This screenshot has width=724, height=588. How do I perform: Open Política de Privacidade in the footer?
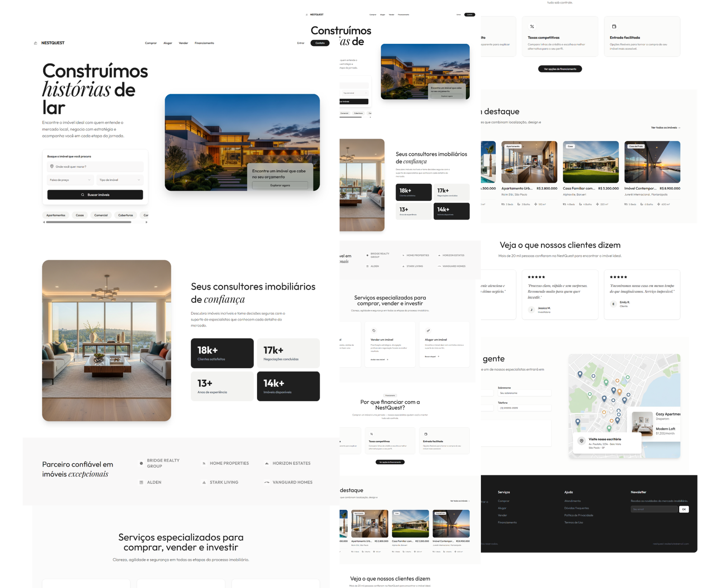pyautogui.click(x=578, y=515)
